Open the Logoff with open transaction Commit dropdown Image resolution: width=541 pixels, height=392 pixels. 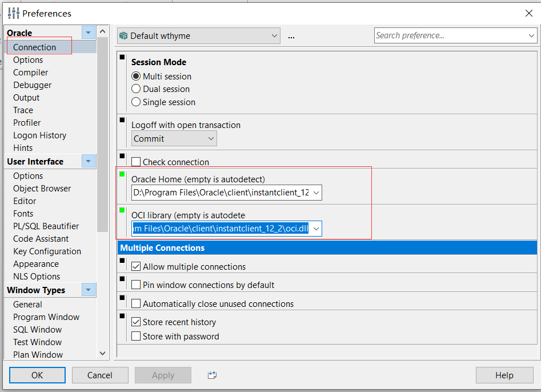tap(174, 138)
